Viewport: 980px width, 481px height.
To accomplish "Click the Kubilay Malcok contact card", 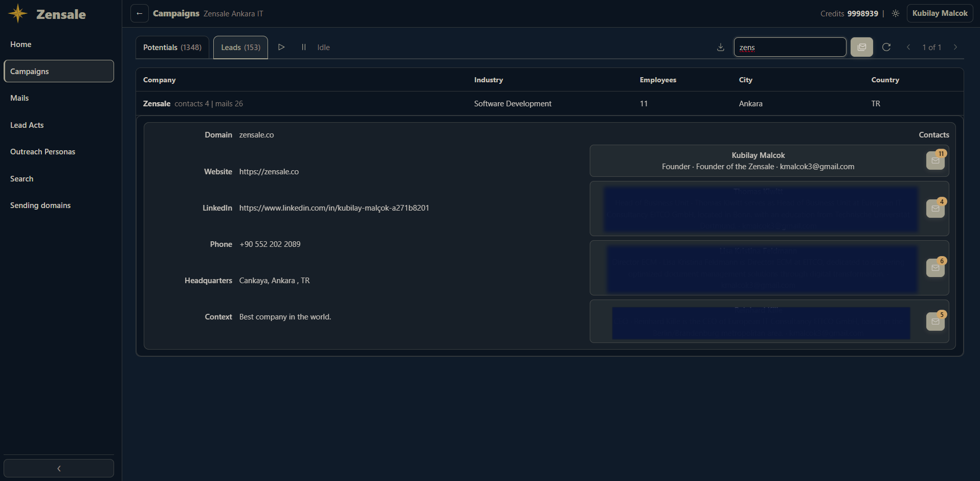I will pos(769,161).
